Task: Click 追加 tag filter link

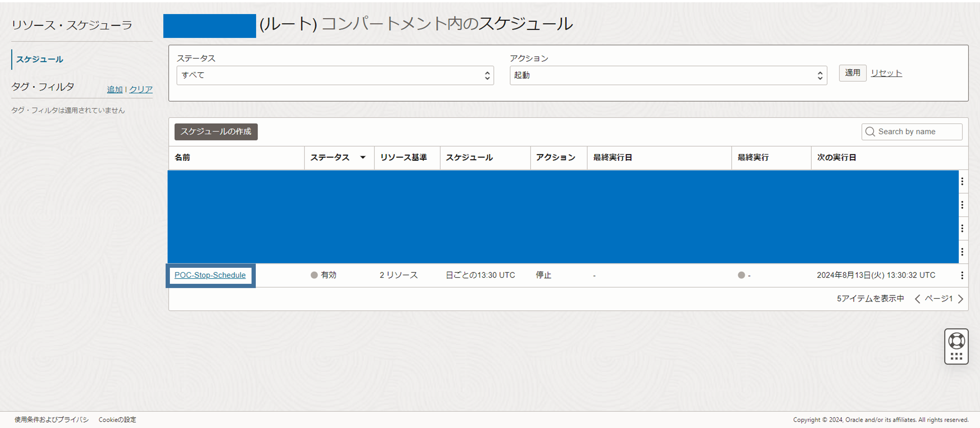Action: [x=115, y=90]
